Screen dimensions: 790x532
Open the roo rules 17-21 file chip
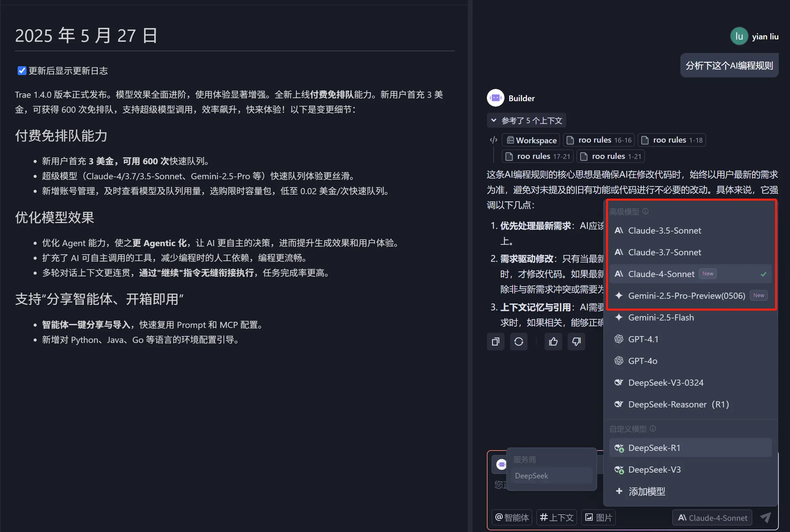pyautogui.click(x=538, y=157)
